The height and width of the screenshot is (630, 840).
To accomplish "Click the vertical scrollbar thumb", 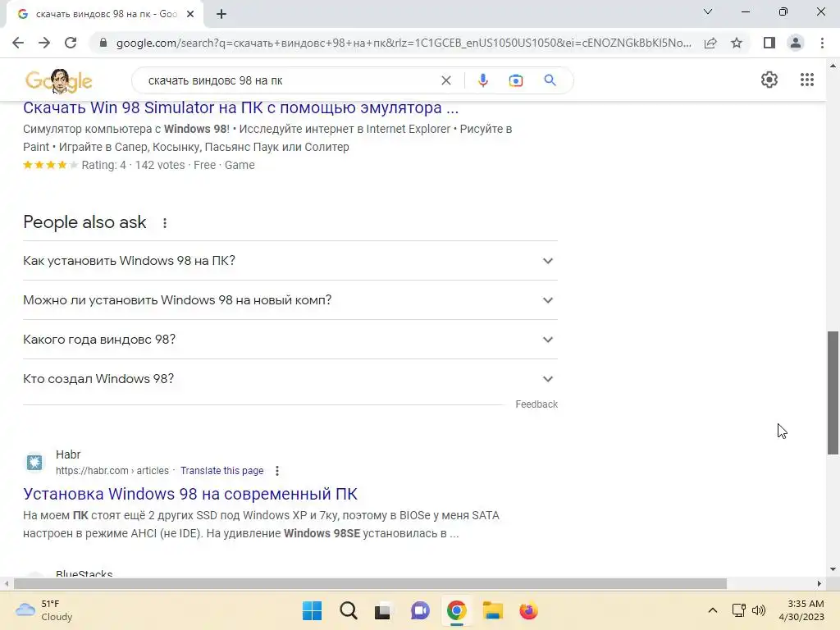I will click(x=833, y=393).
